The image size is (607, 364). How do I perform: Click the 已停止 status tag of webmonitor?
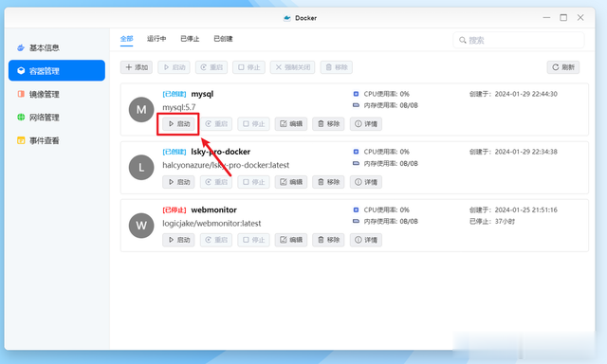coord(175,209)
